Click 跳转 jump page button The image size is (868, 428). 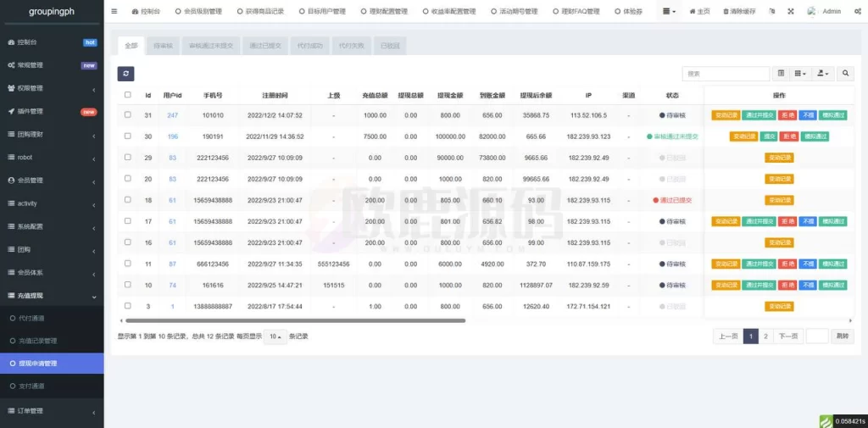pyautogui.click(x=842, y=336)
